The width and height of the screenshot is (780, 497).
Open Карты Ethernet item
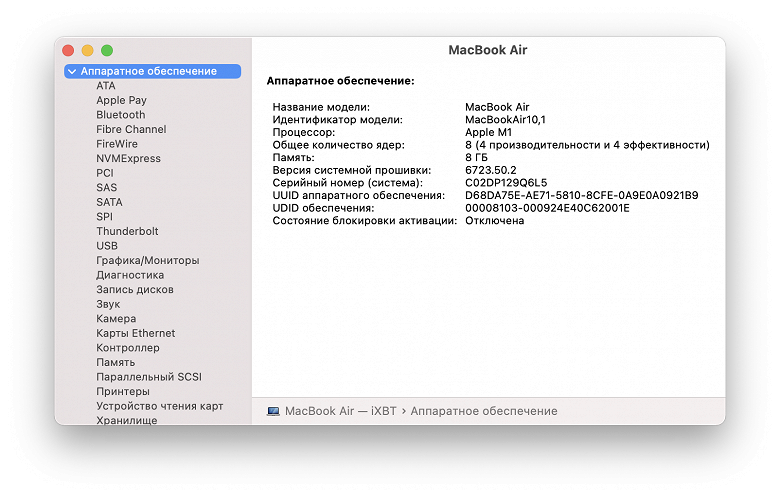(135, 333)
